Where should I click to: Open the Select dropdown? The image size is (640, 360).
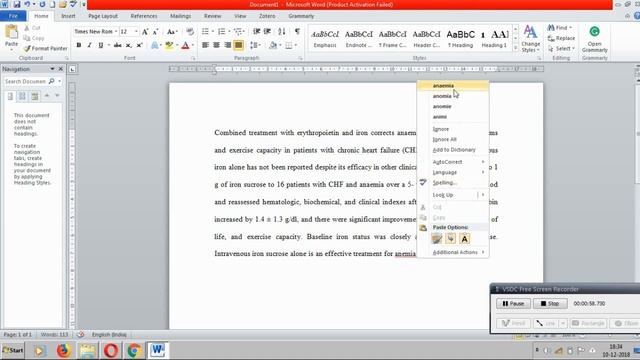pos(562,48)
